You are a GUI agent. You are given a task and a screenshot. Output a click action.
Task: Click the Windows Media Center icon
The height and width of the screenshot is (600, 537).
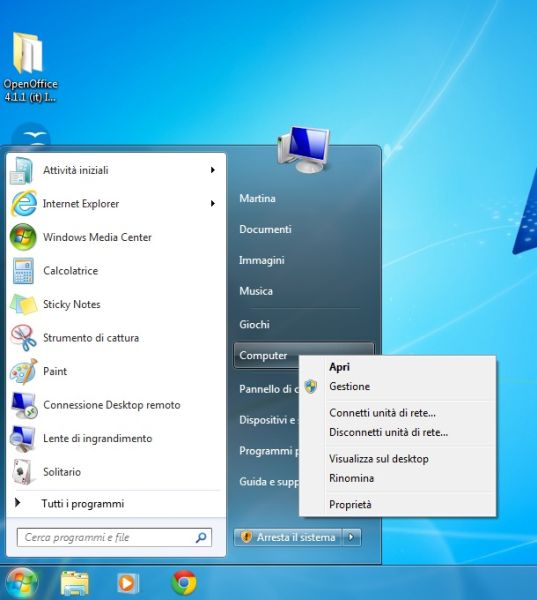23,237
